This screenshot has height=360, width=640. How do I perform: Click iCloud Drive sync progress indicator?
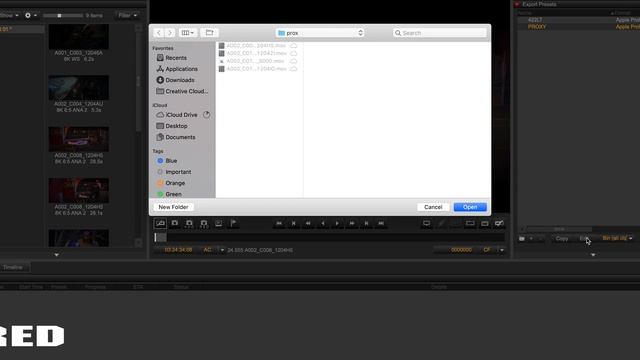tap(207, 115)
